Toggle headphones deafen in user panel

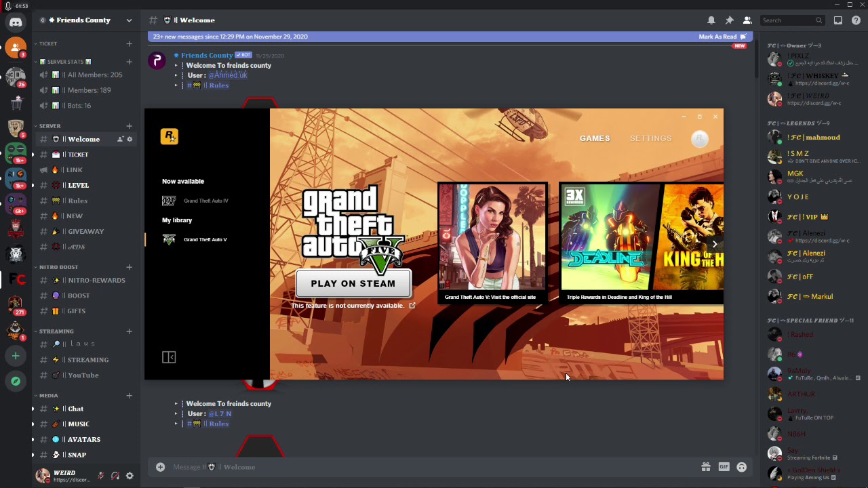point(115,476)
